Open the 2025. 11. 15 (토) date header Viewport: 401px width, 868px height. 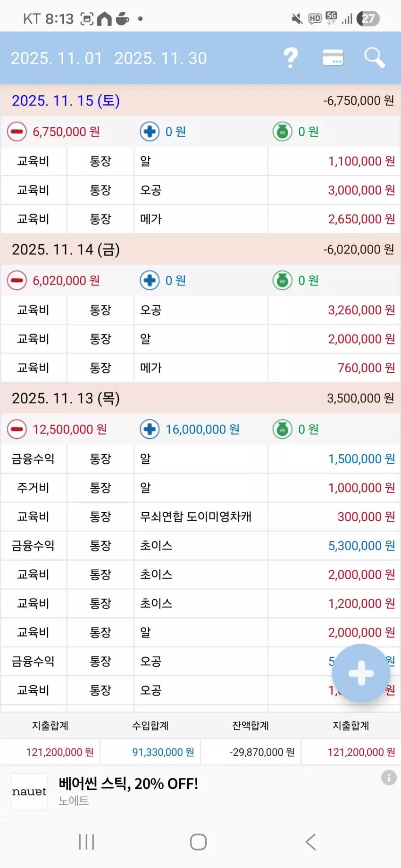(200, 100)
